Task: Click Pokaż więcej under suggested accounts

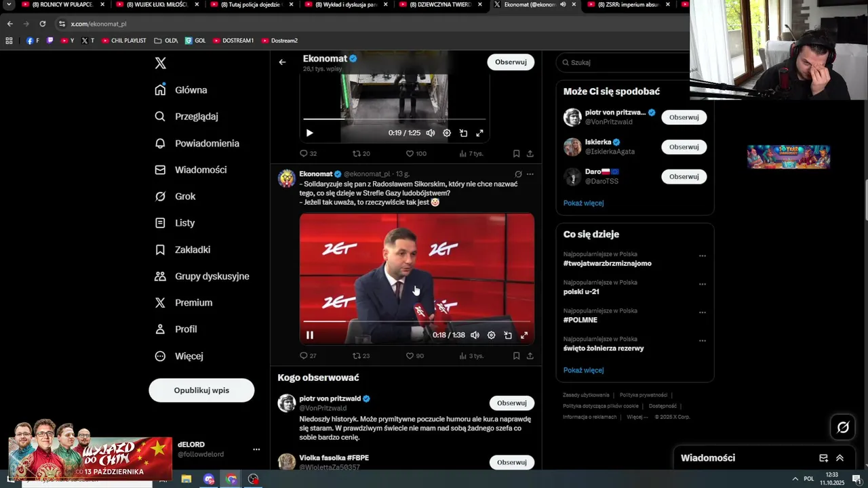Action: pos(583,203)
